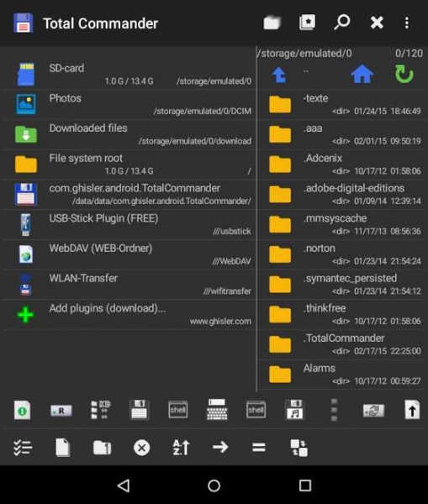The width and height of the screenshot is (428, 504).
Task: Open the .aaa folder
Action: click(x=343, y=134)
